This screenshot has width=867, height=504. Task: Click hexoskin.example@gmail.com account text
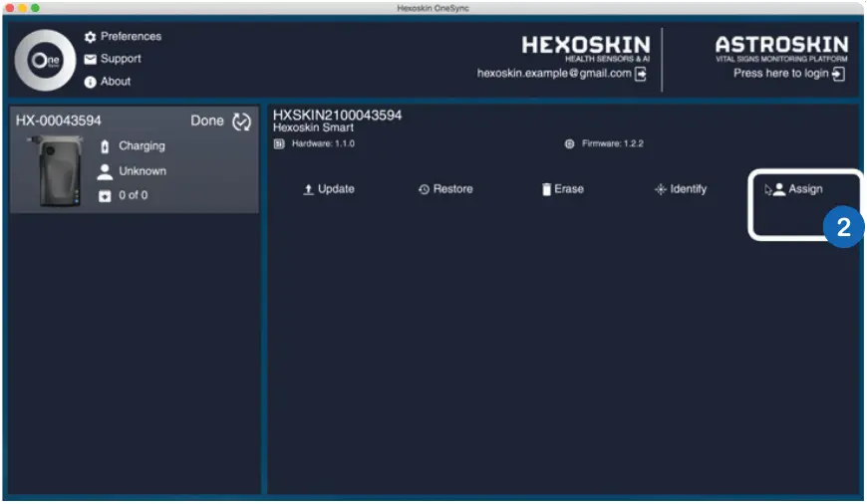554,73
